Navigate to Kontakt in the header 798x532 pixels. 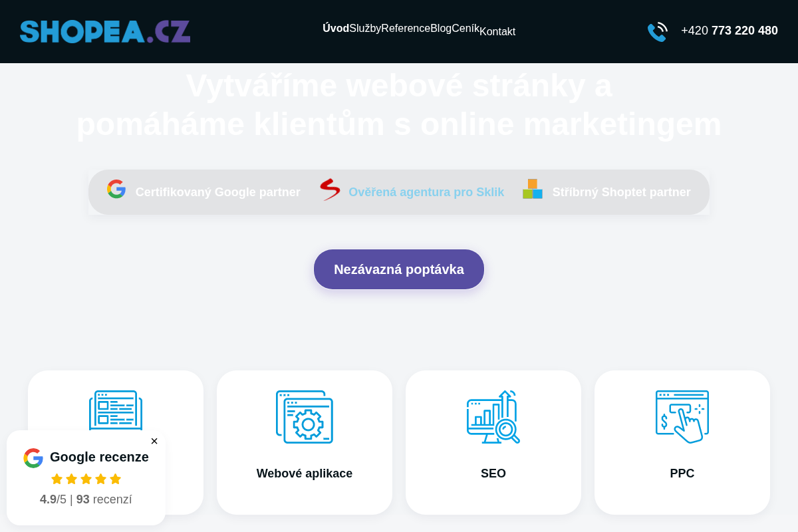coord(497,31)
